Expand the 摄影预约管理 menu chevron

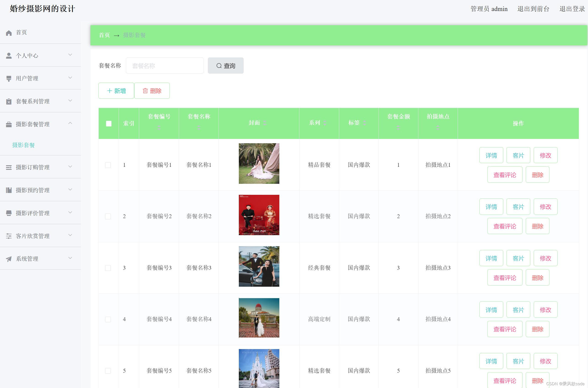pos(70,190)
